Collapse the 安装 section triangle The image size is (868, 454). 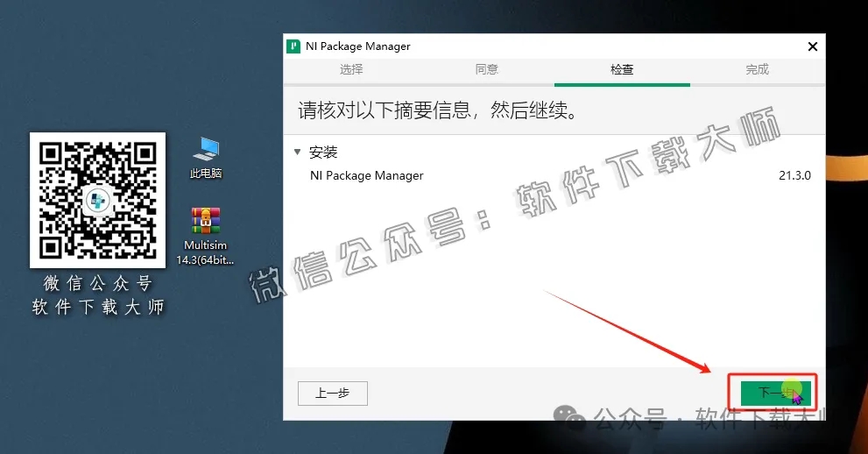click(297, 152)
